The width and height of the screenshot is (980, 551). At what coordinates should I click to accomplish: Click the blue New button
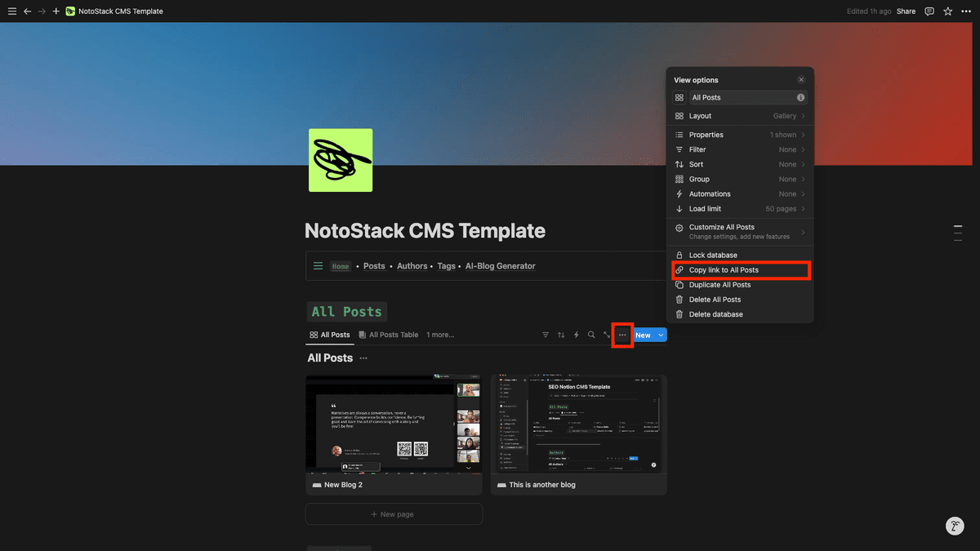click(x=644, y=335)
